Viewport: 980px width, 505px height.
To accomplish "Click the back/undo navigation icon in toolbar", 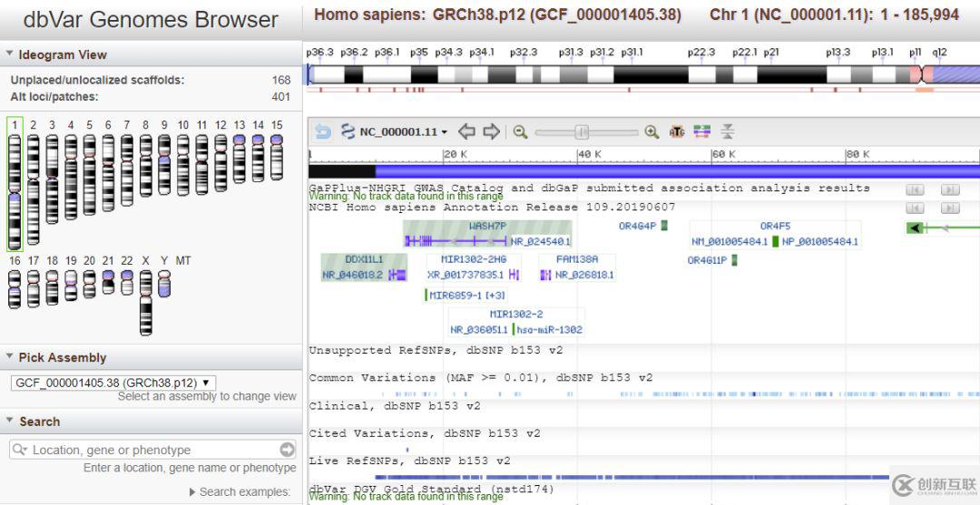I will (x=322, y=131).
